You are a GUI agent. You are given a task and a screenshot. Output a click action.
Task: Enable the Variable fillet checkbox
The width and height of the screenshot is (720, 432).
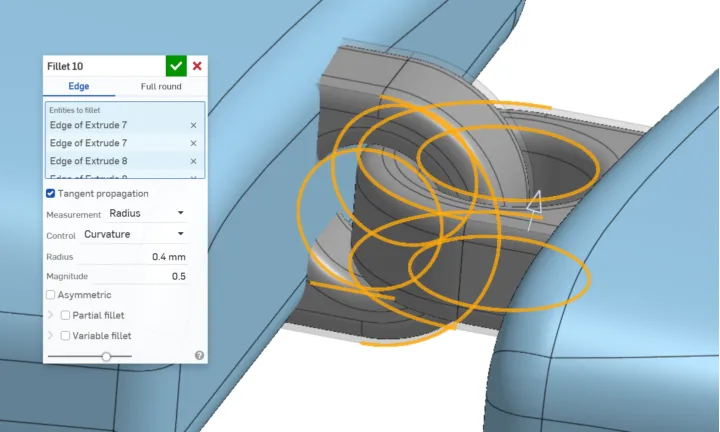point(65,336)
